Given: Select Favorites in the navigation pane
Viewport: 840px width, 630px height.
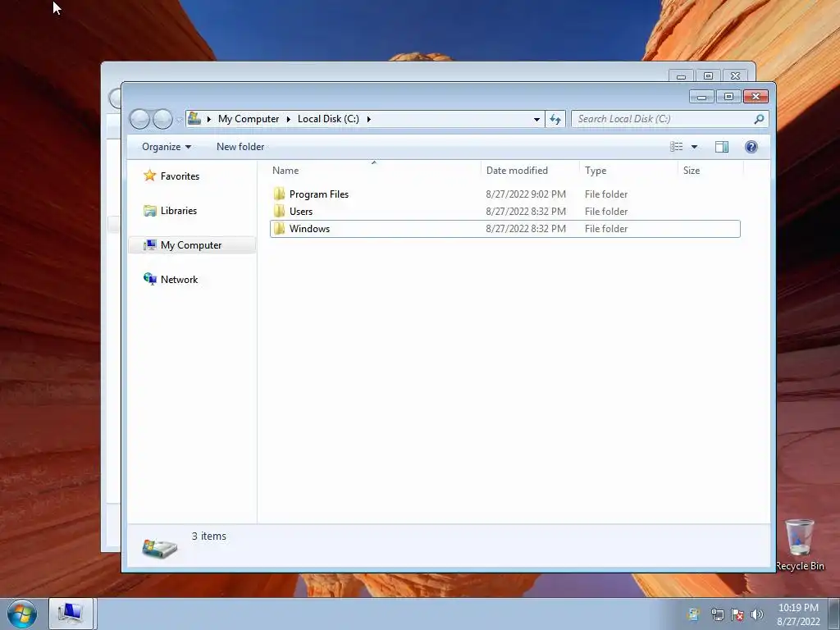Looking at the screenshot, I should 180,176.
